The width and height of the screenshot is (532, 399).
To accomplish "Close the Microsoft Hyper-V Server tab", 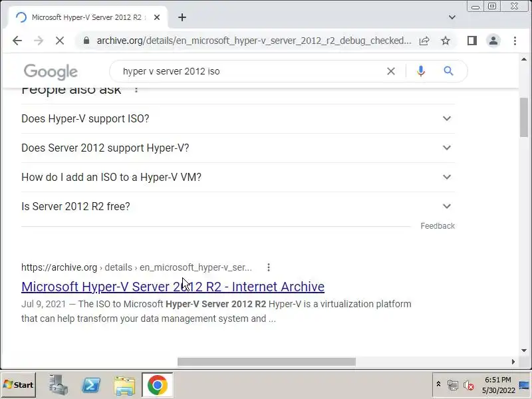I will 157,17.
